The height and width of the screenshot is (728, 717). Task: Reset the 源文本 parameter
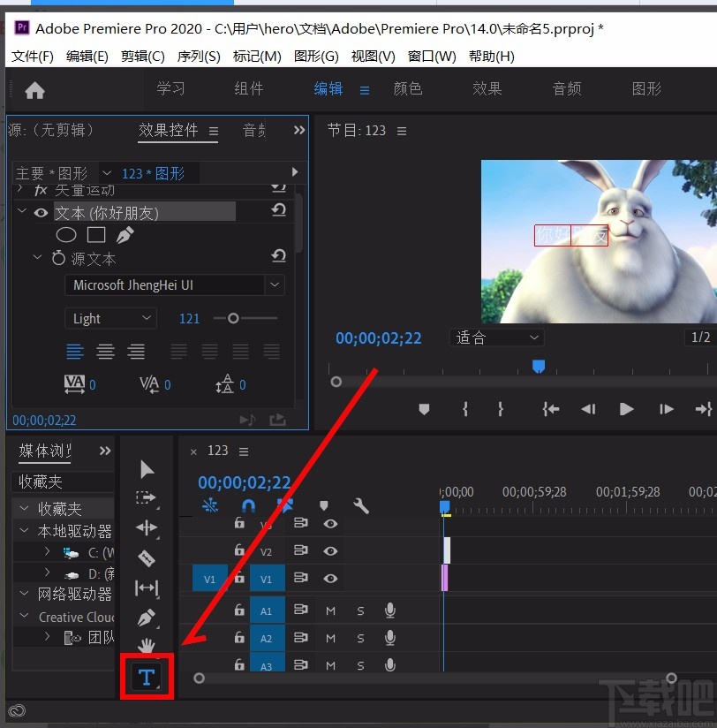278,256
